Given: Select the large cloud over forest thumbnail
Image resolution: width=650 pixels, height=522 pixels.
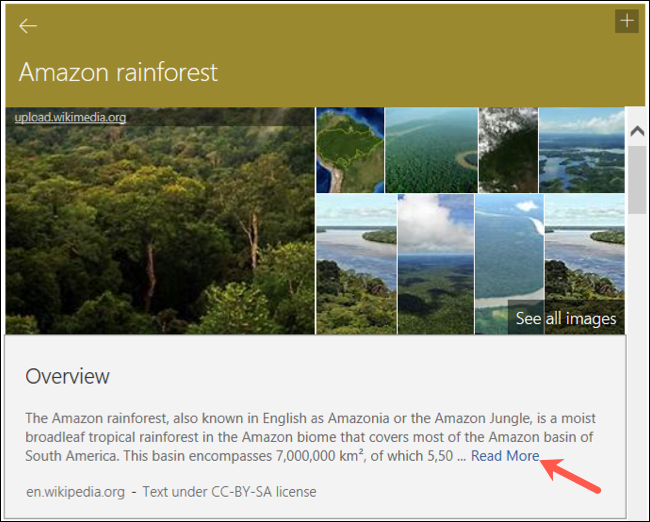Looking at the screenshot, I should click(x=435, y=264).
